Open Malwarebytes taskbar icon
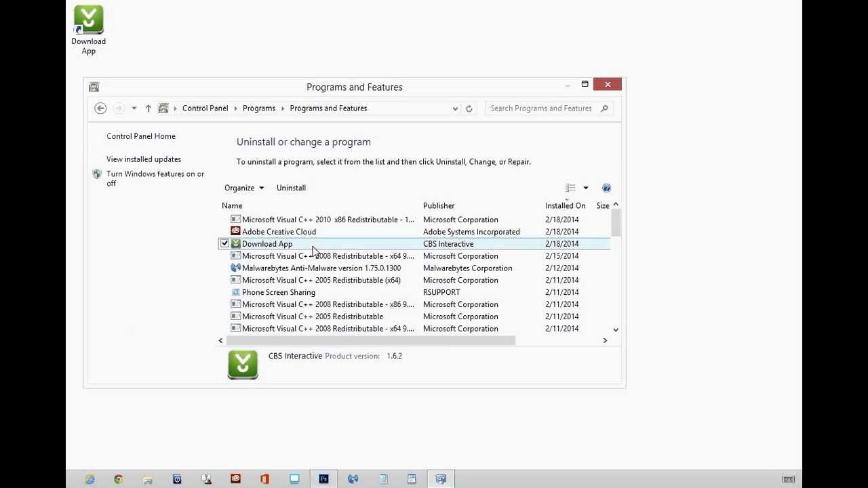The image size is (868, 488). tap(353, 479)
